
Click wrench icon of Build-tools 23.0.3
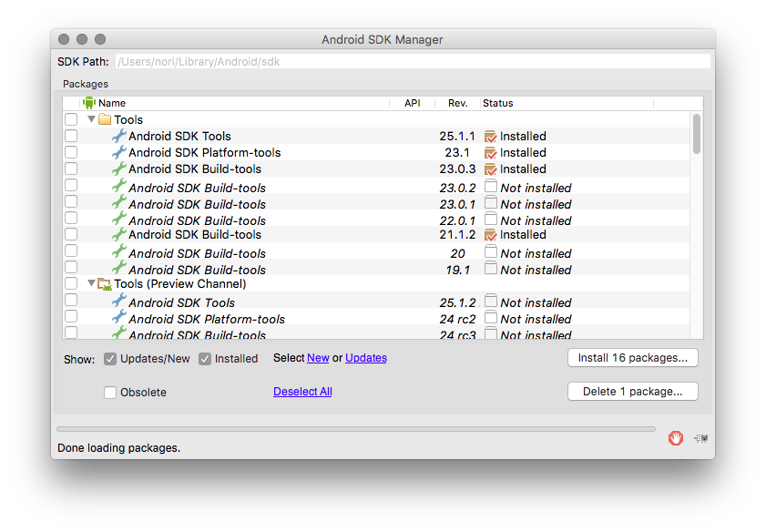coord(119,169)
